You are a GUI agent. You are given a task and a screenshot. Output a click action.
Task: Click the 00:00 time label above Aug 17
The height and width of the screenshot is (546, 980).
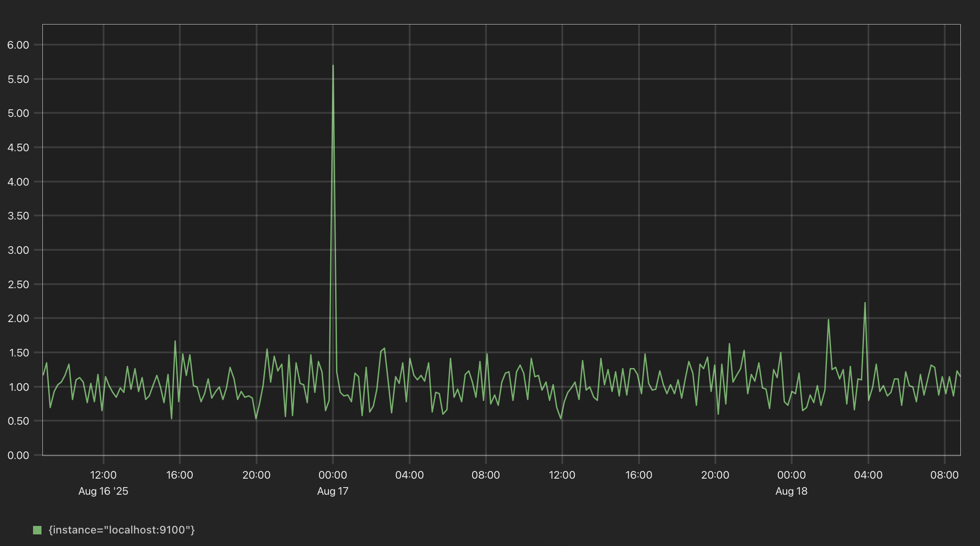click(x=332, y=475)
